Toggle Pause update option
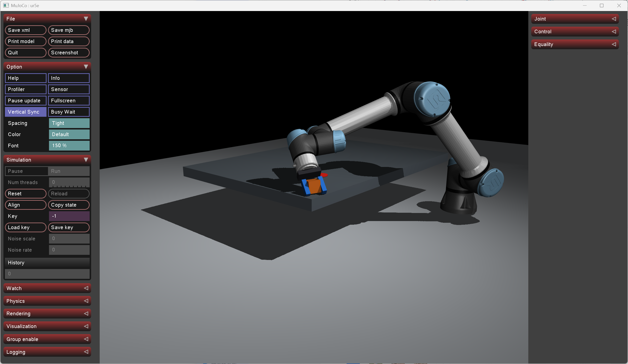 coord(26,101)
